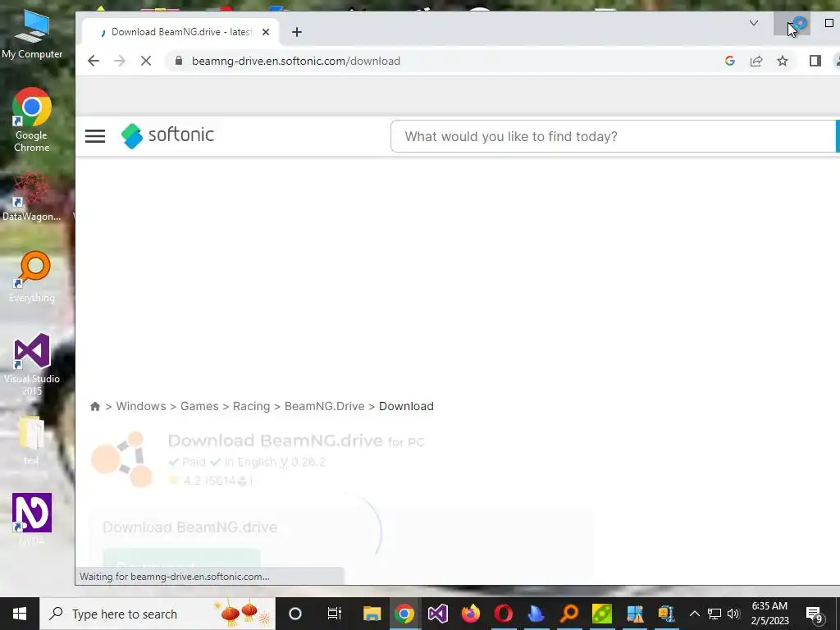
Task: Open network status tray icon
Action: click(714, 614)
